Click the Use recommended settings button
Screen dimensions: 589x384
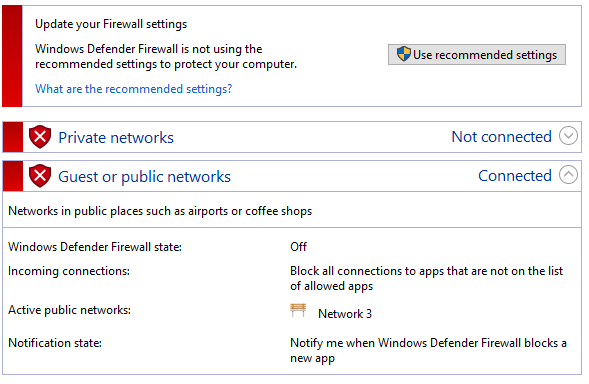coord(476,55)
